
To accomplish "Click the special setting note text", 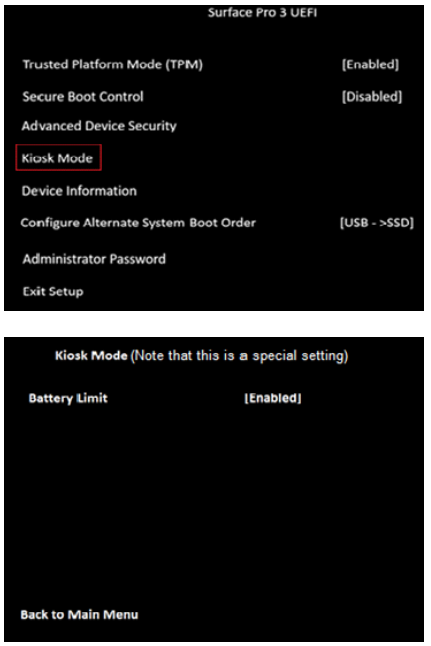I will (x=239, y=356).
